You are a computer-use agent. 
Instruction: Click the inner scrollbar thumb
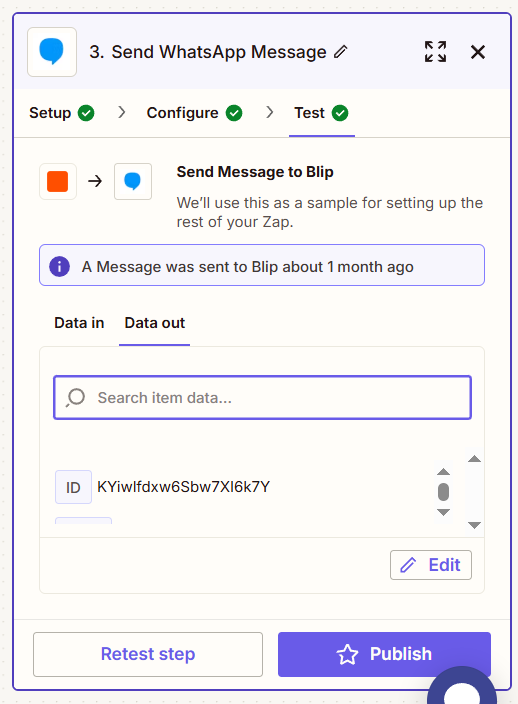[x=443, y=492]
